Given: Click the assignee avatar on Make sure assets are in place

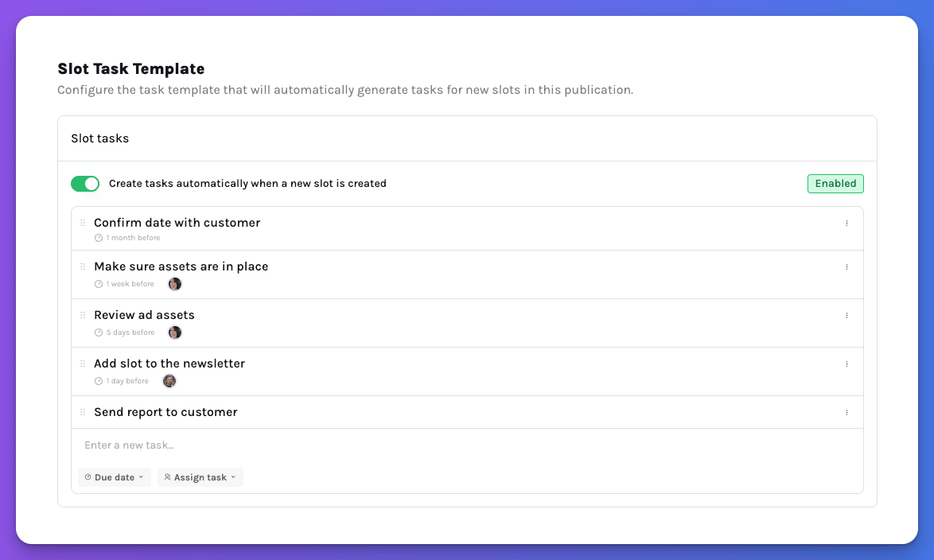Looking at the screenshot, I should coord(175,284).
